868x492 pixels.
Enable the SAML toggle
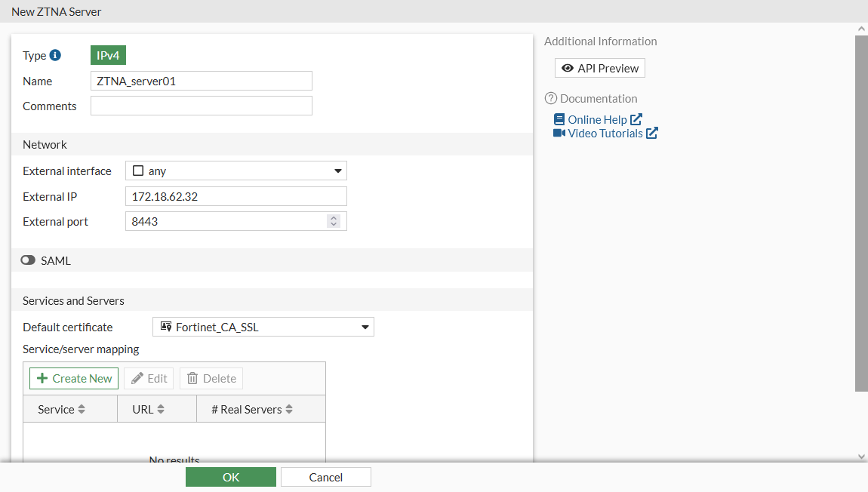tap(28, 260)
